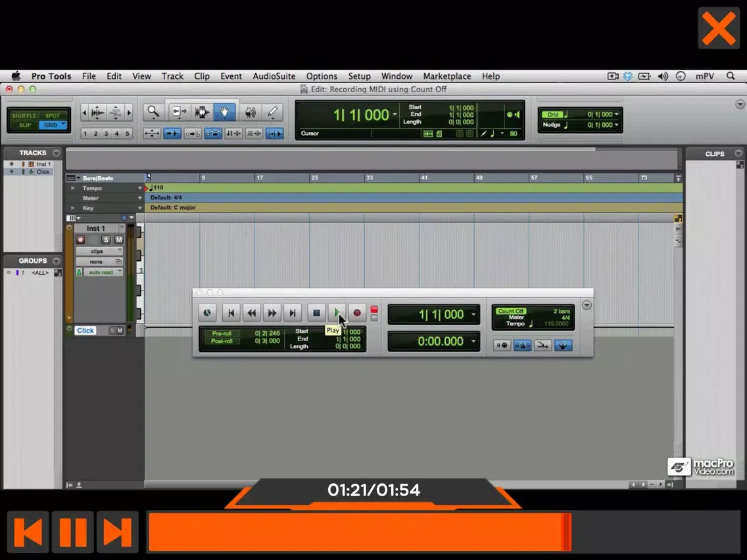The height and width of the screenshot is (560, 747).
Task: Skip to previous video in player
Action: click(x=28, y=532)
